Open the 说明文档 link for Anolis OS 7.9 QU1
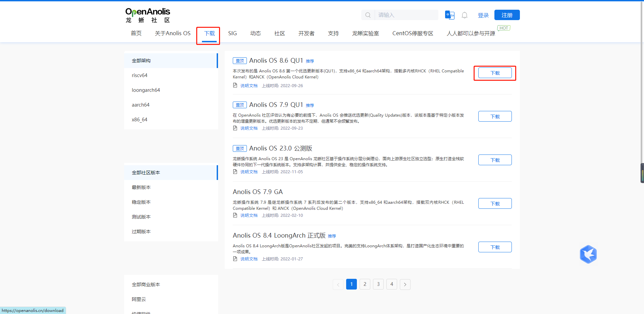The image size is (644, 314). [x=249, y=128]
